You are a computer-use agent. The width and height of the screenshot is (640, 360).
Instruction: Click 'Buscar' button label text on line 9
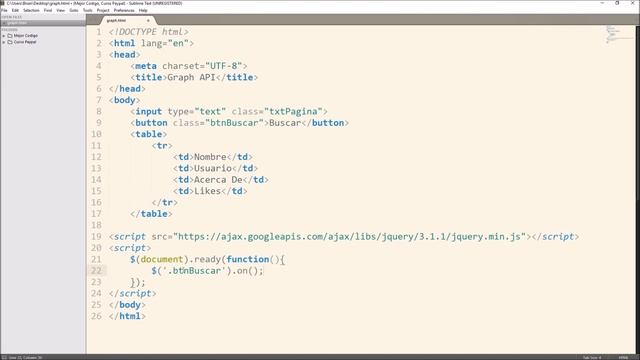click(285, 123)
